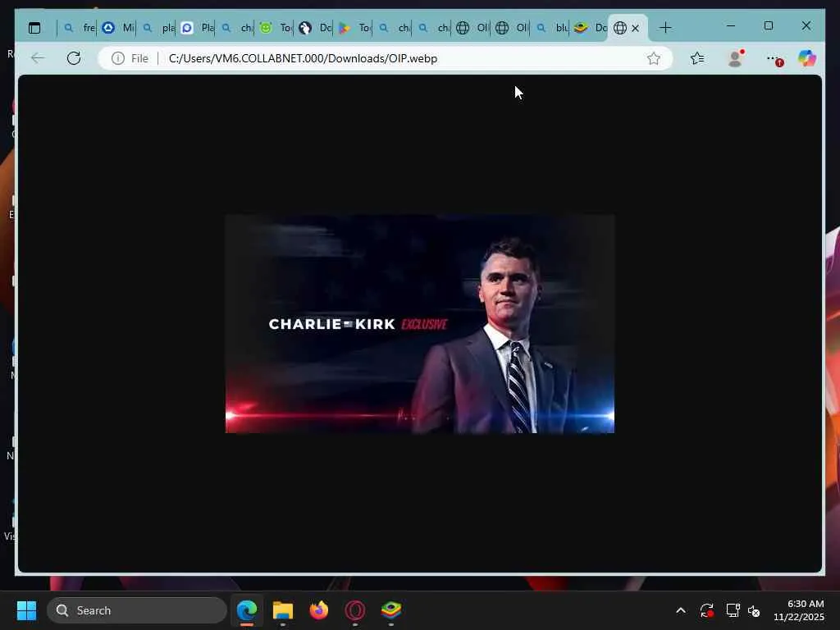Open a new tab with plus button

(665, 28)
